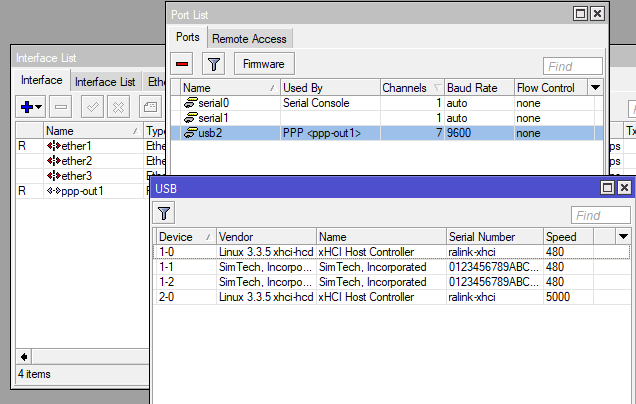The height and width of the screenshot is (404, 636).
Task: Click the usb2 port icon
Action: point(190,133)
